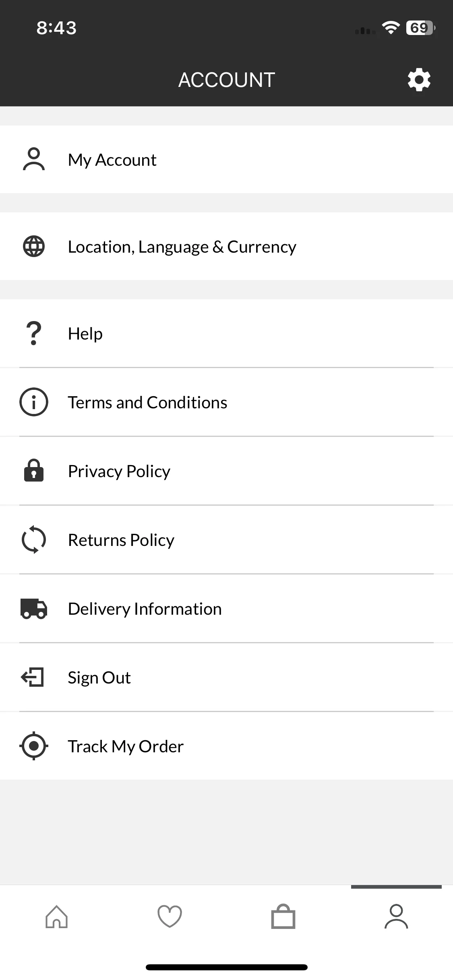This screenshot has height=980, width=453.
Task: Tap the sign out arrow icon
Action: click(x=32, y=677)
